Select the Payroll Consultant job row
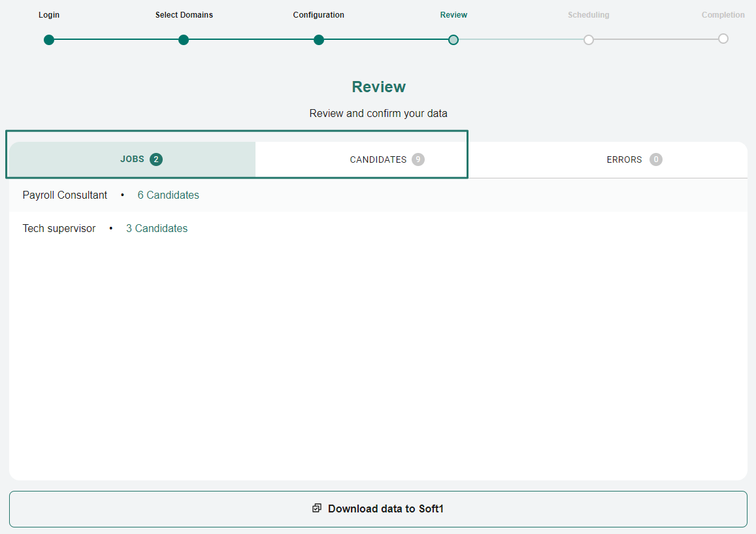Viewport: 756px width, 534px height. 65,195
